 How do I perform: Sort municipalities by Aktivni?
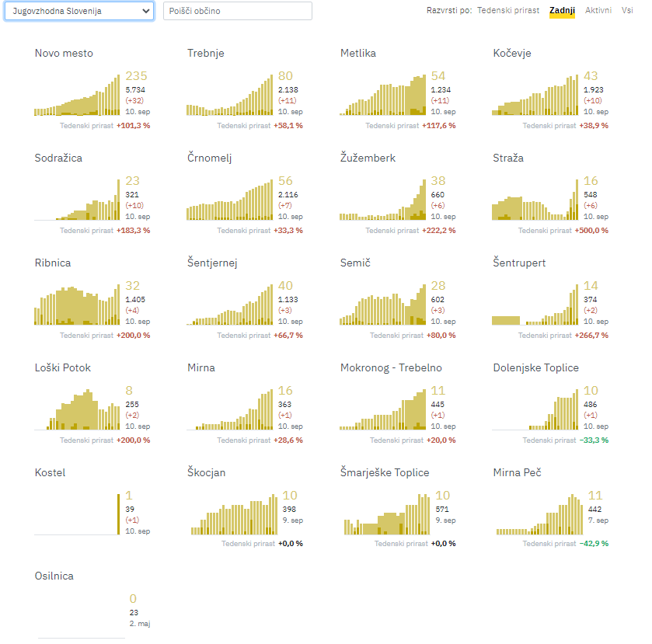598,10
